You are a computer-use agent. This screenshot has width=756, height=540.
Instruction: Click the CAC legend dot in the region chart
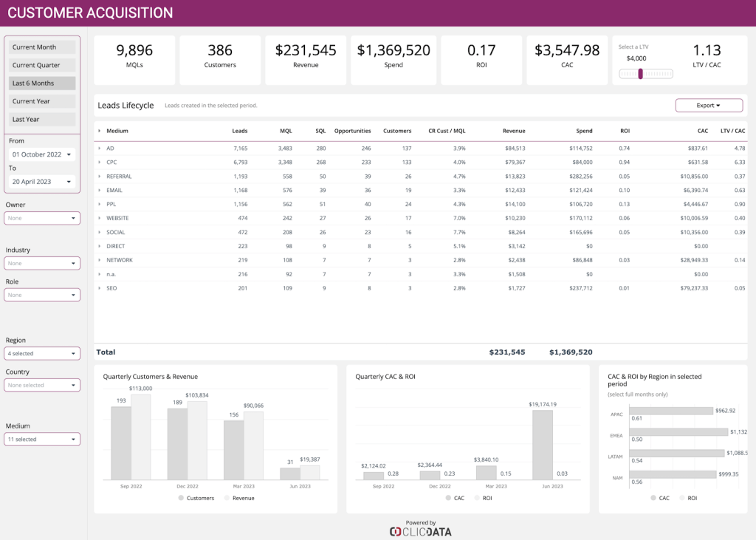coord(653,498)
